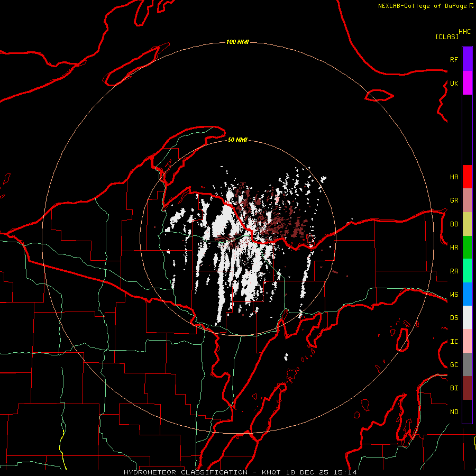Click the RF purple legend swatch
The width and height of the screenshot is (476, 476).
pyautogui.click(x=467, y=59)
